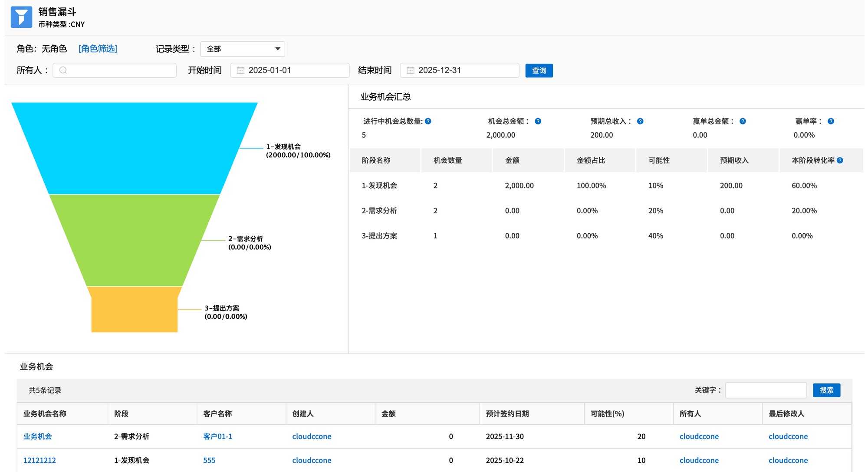Click help icon beside 赢单率

831,121
